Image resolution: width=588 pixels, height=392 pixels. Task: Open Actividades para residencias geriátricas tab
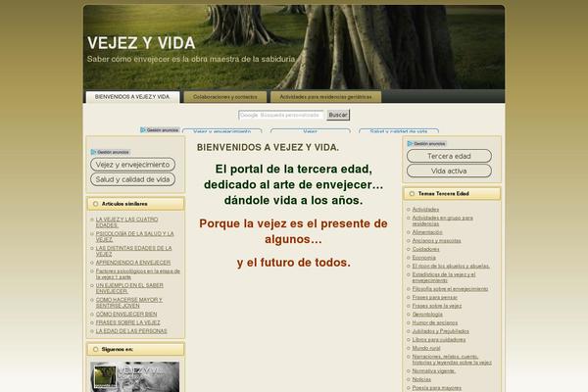[x=326, y=97]
